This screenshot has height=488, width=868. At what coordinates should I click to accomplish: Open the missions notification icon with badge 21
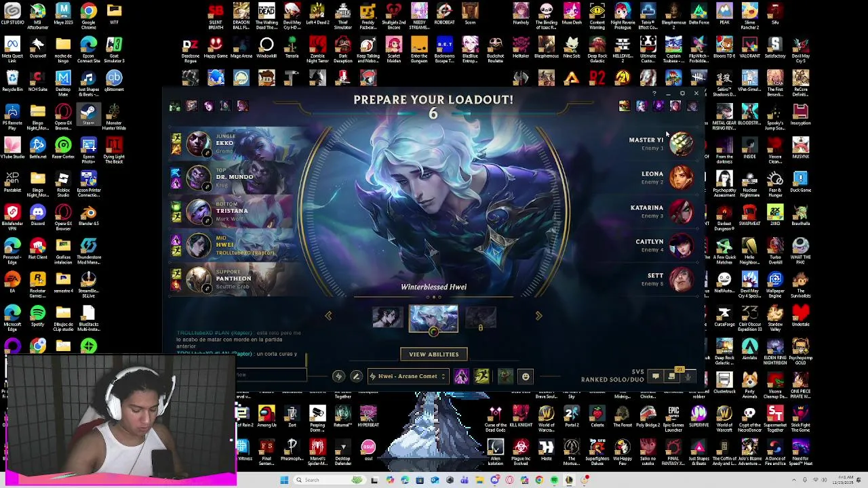point(673,375)
